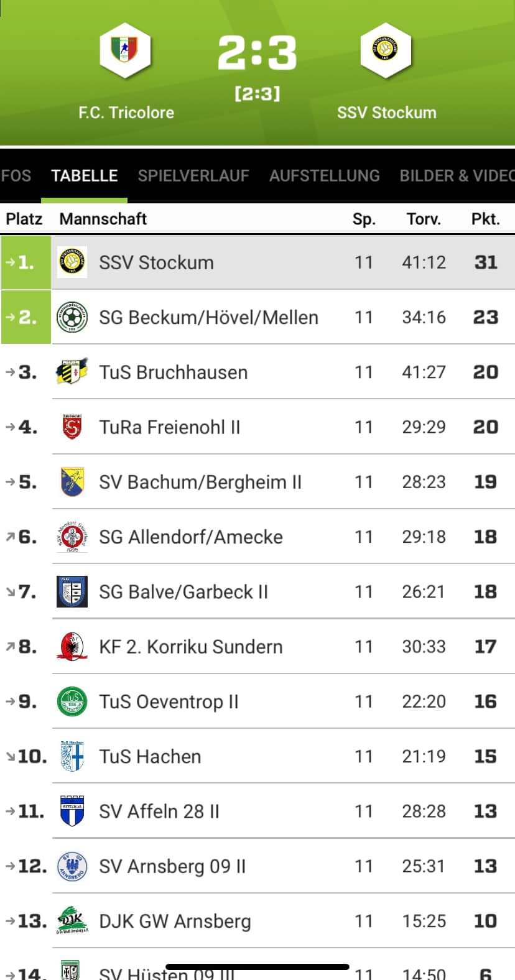Image resolution: width=515 pixels, height=980 pixels.
Task: Switch to the SPIELVERLAUF tab
Action: click(x=193, y=176)
